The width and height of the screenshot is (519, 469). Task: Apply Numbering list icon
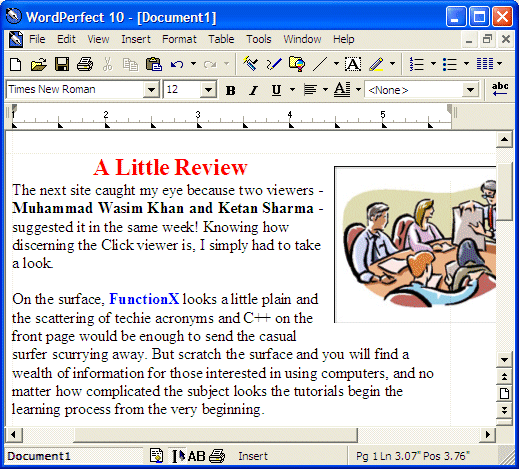point(417,64)
